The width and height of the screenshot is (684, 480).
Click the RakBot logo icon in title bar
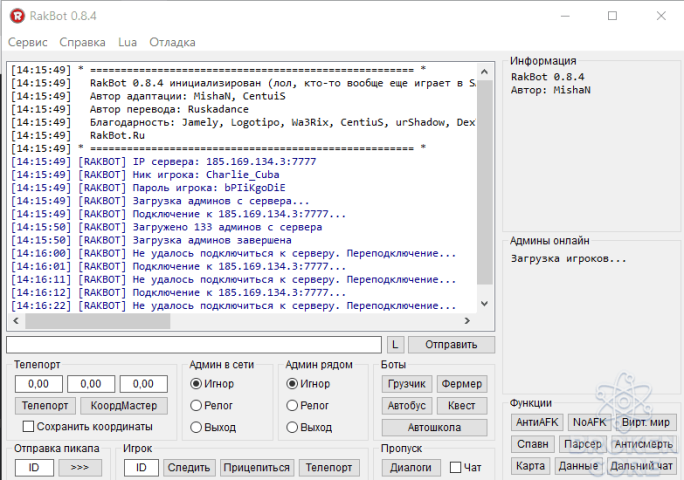point(17,16)
